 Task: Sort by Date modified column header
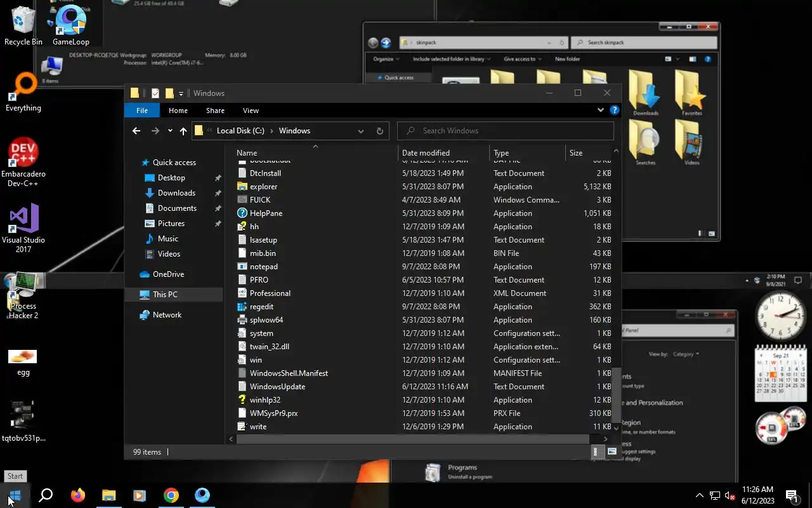444,153
